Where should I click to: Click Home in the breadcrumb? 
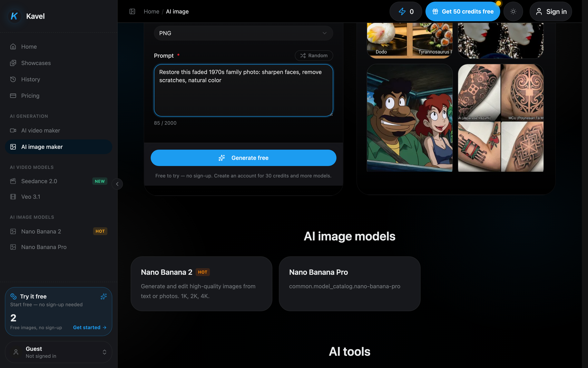coord(151,11)
